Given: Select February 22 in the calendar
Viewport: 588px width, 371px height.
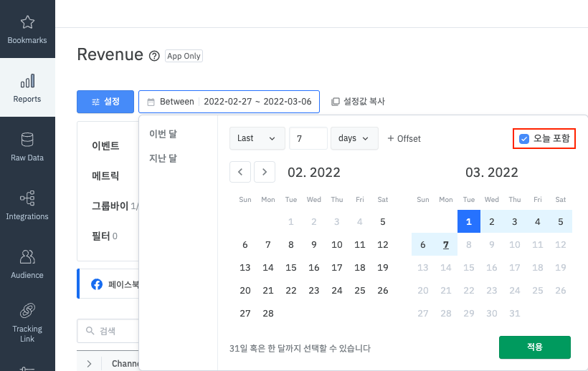Looking at the screenshot, I should [x=290, y=290].
